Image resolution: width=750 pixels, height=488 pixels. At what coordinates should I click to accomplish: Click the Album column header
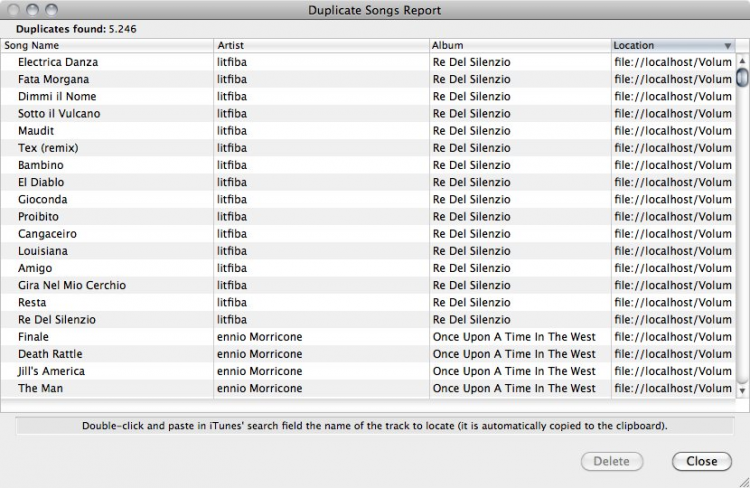pos(519,46)
